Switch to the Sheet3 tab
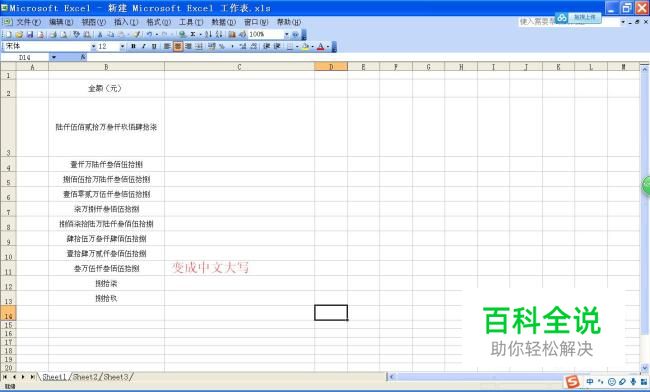The height and width of the screenshot is (392, 650). coord(116,377)
